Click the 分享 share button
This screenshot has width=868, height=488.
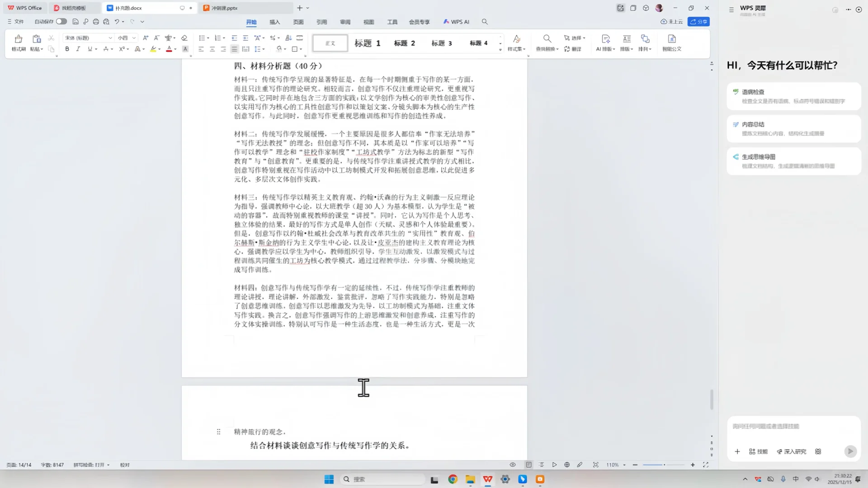[698, 21]
